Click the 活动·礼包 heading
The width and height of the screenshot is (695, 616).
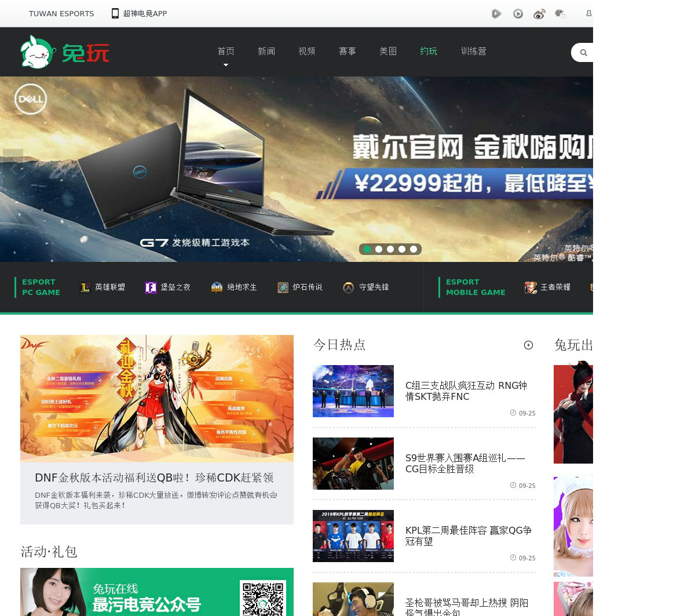(x=49, y=552)
